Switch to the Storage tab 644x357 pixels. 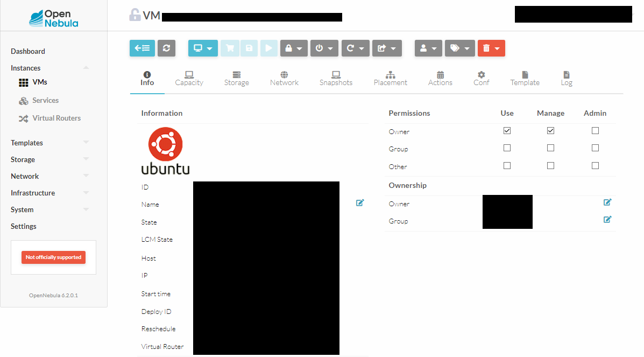tap(236, 79)
